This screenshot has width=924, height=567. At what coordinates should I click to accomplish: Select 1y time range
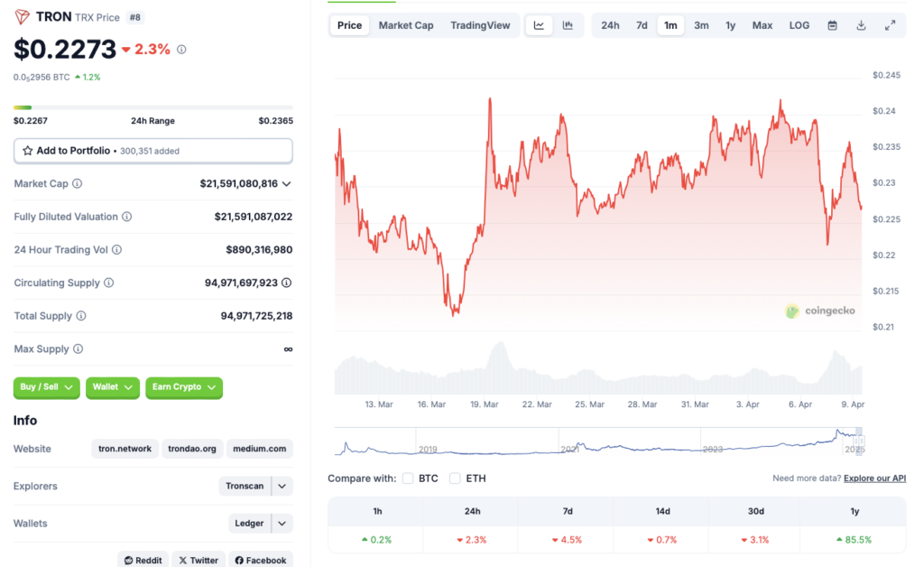click(x=730, y=25)
